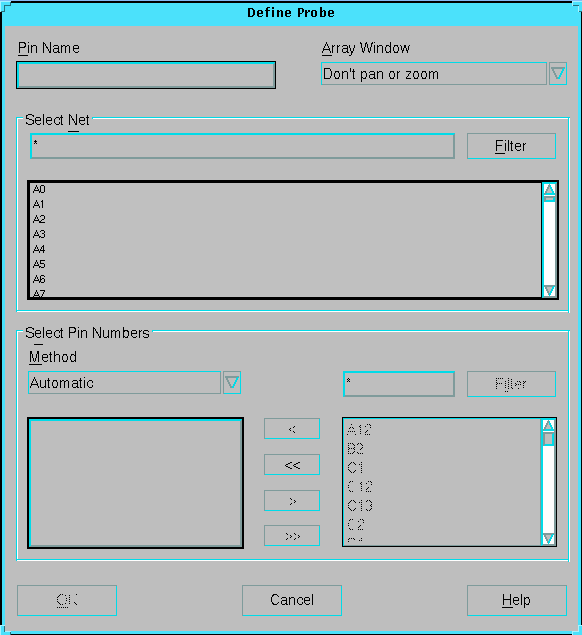
Task: Click the single right arrow move button
Action: (292, 501)
